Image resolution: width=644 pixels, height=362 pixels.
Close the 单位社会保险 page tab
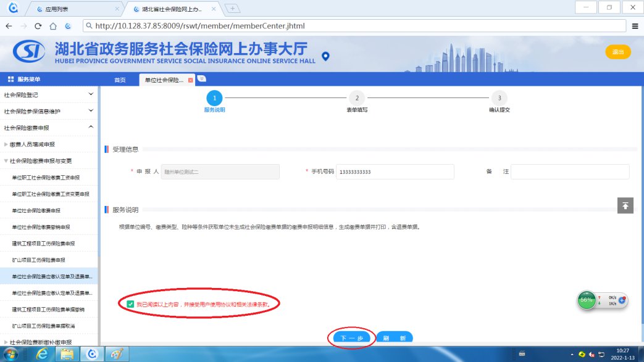tap(191, 80)
